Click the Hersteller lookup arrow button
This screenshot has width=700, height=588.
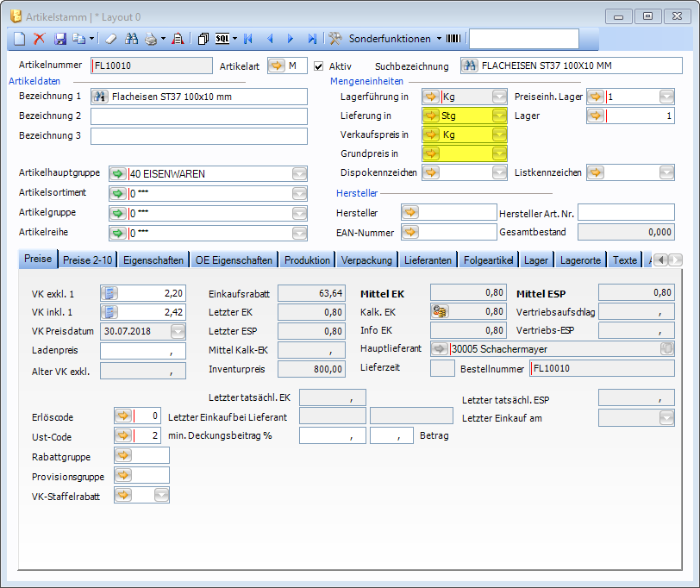pyautogui.click(x=410, y=212)
